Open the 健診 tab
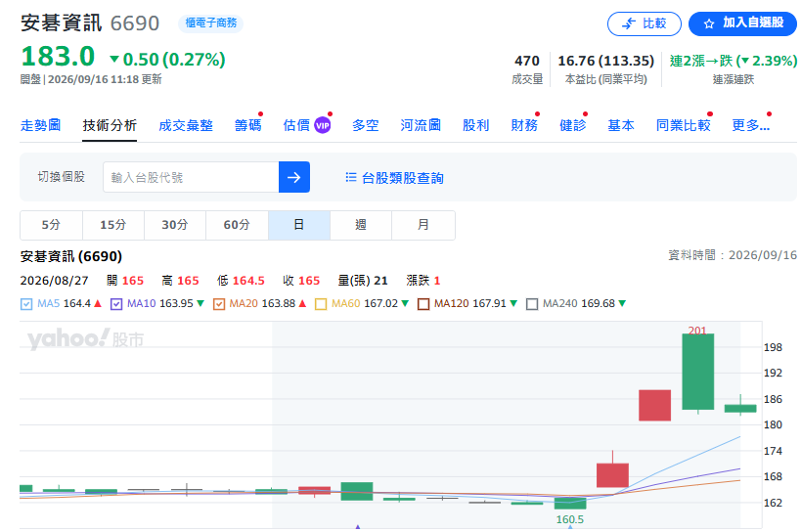The height and width of the screenshot is (532, 801). 572,125
